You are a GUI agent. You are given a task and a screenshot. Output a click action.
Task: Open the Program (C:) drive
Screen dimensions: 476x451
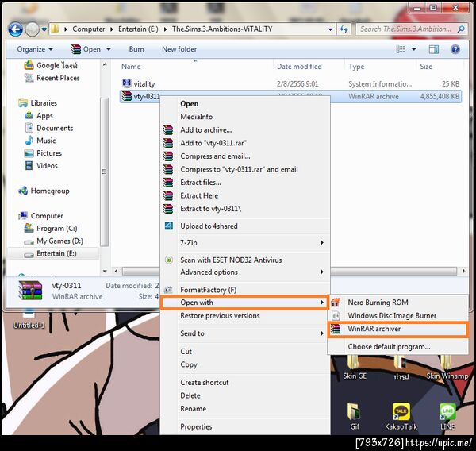tap(51, 228)
